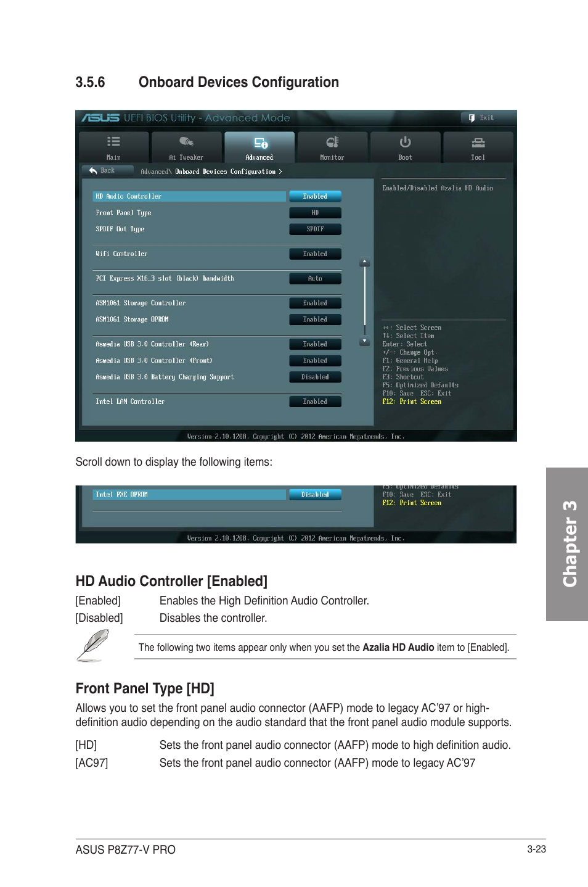This screenshot has width=588, height=887.
Task: Select PCI Express X16_3 slot bandwidth item
Action: tap(165, 278)
